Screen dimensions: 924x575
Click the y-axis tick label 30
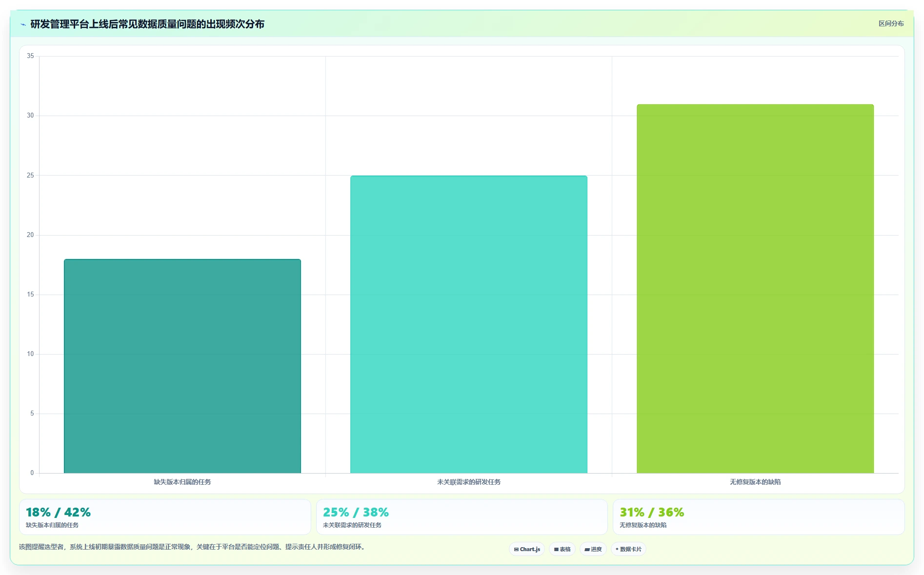point(30,116)
